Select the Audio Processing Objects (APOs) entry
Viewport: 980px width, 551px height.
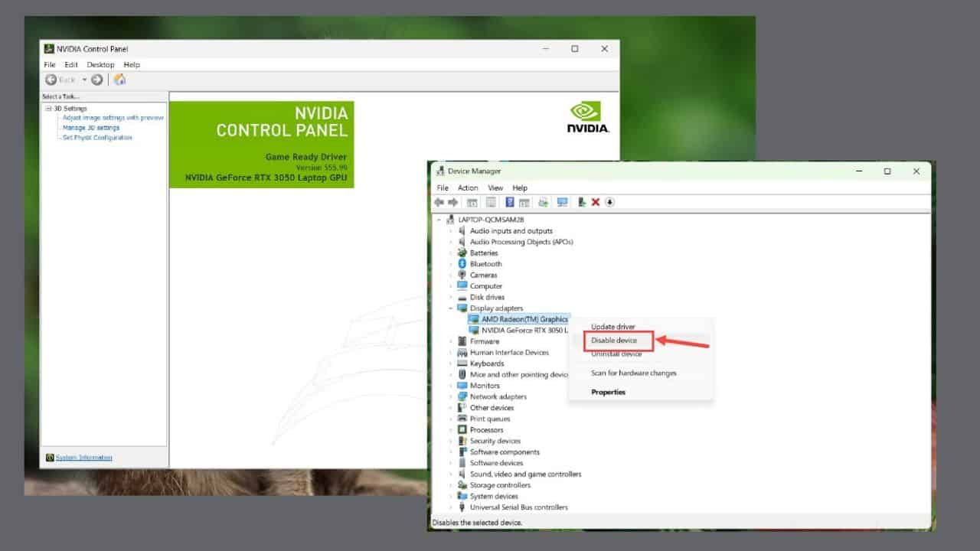coord(521,242)
